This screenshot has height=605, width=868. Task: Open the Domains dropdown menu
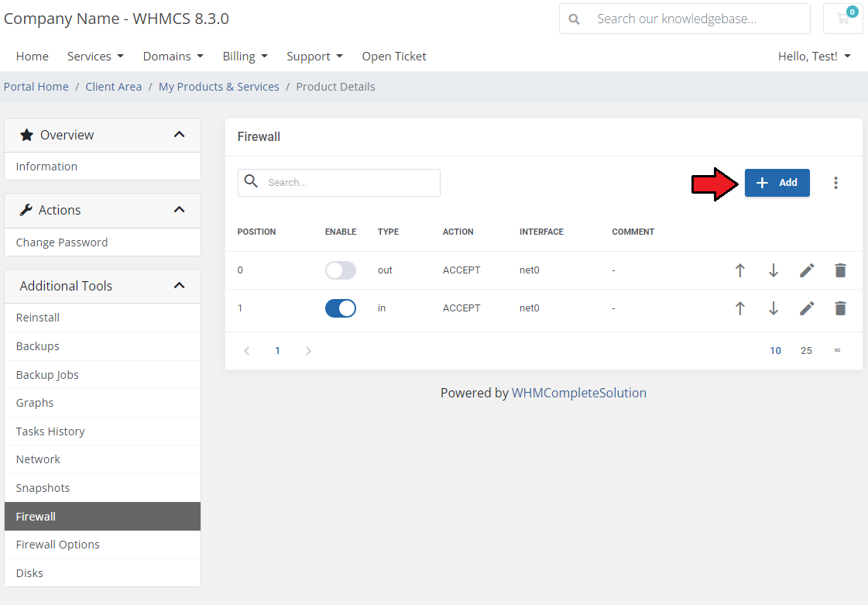[x=173, y=57]
